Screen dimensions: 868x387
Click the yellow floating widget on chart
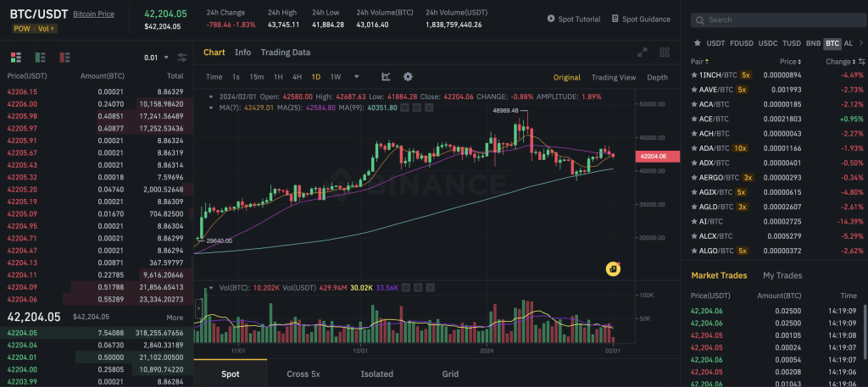coord(613,268)
